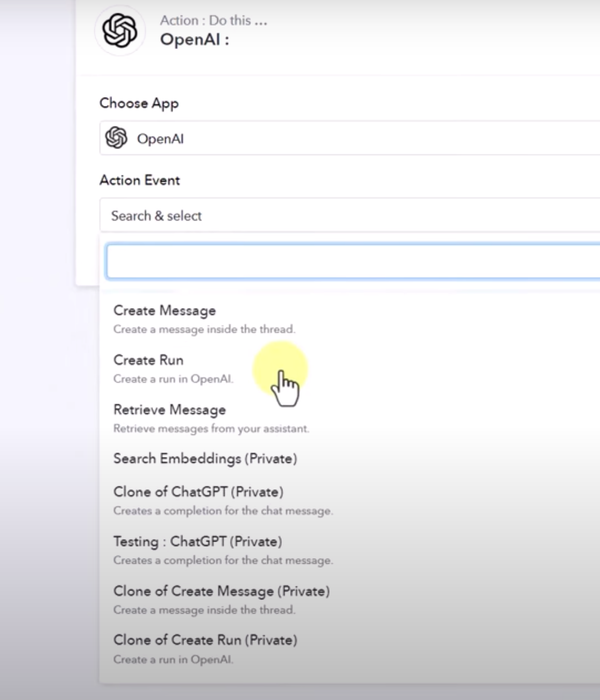Choose Testing : ChatGPT (Private) option
The width and height of the screenshot is (600, 700).
pos(350,550)
